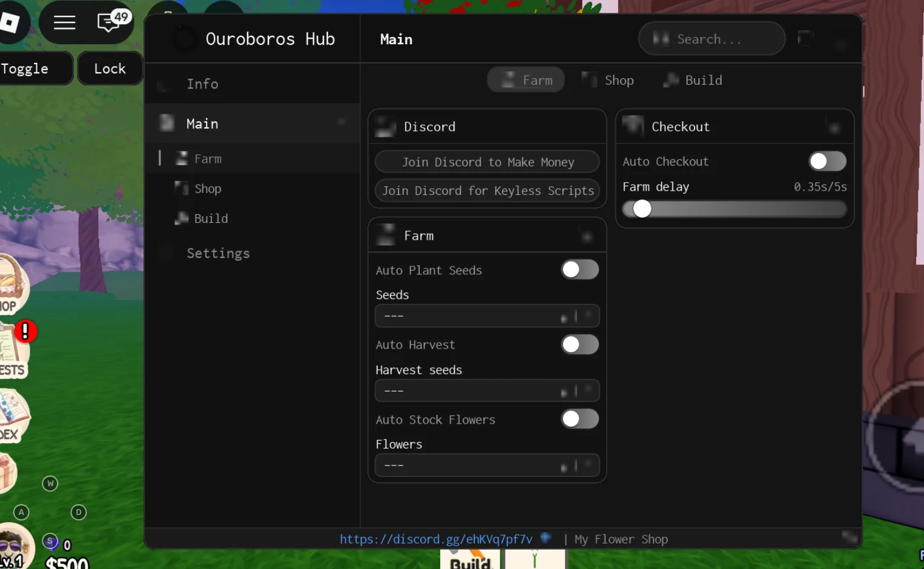Viewport: 924px width, 569px height.
Task: Click icon next to Discord link
Action: (546, 538)
